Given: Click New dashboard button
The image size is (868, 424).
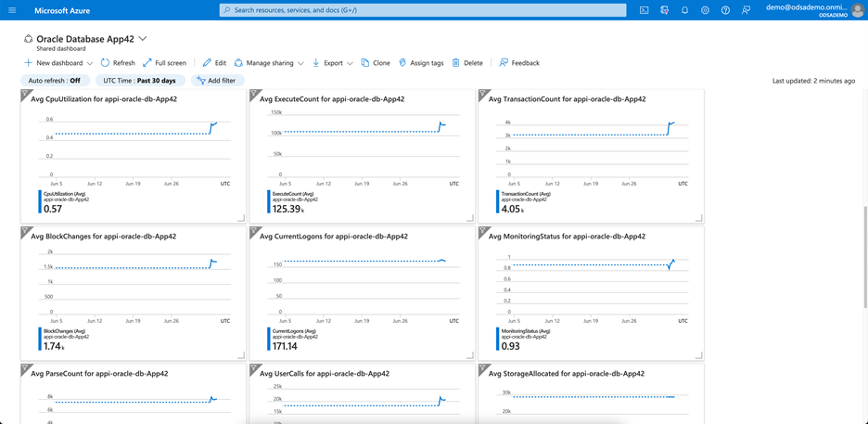Looking at the screenshot, I should 54,63.
